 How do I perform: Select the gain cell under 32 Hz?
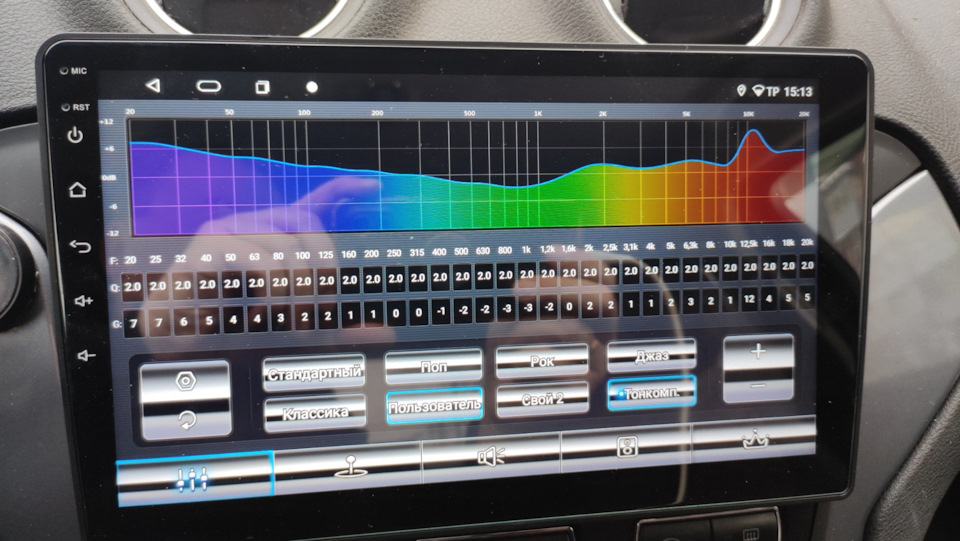(184, 322)
